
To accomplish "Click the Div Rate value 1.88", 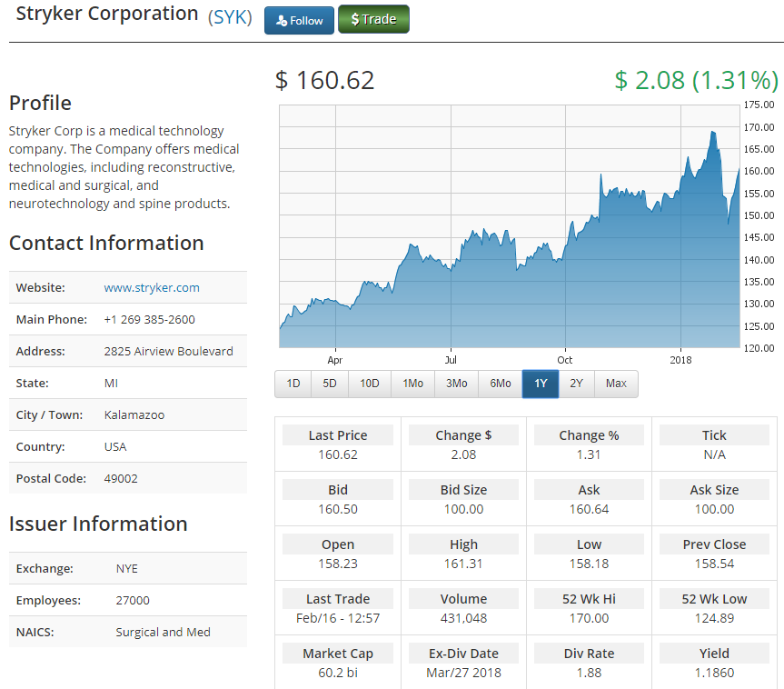I will pos(589,673).
